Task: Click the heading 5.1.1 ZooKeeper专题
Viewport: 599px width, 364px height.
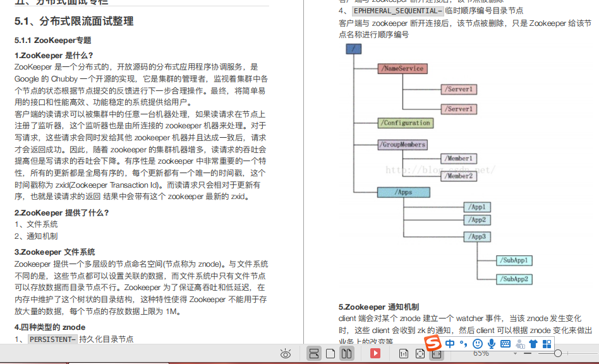Action: [52, 40]
